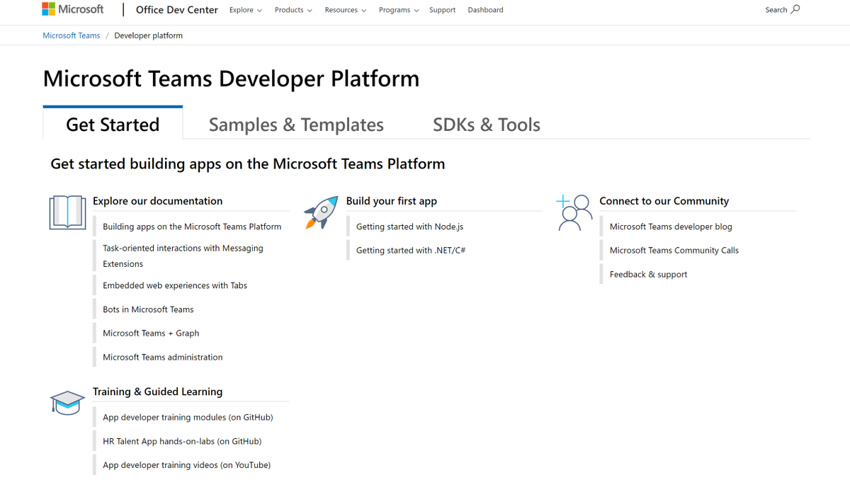Click the Training & Guided Learning heading
This screenshot has height=504, width=850.
click(157, 391)
